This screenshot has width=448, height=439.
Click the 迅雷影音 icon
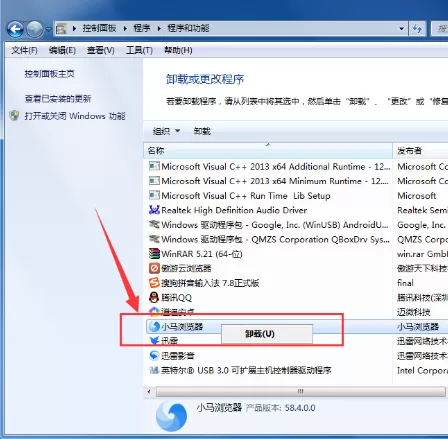tap(154, 355)
